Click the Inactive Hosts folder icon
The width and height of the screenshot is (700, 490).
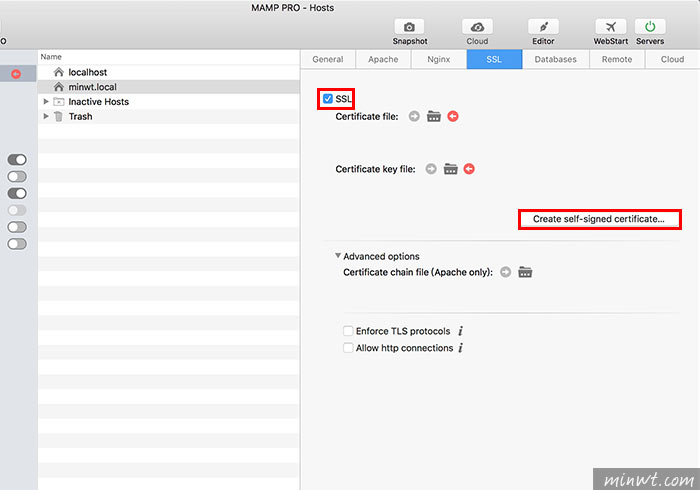click(x=58, y=102)
